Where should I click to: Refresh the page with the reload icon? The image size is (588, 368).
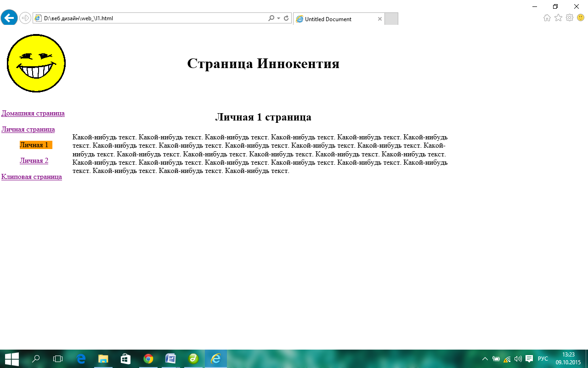[286, 18]
